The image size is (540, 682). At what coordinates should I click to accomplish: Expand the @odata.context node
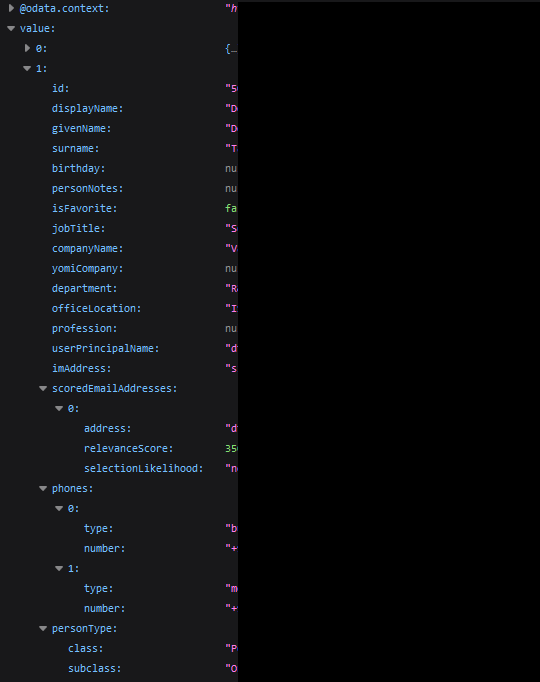[11, 8]
